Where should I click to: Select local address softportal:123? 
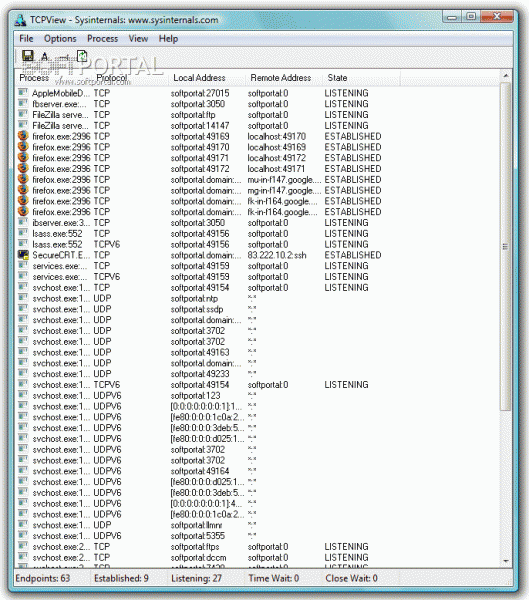[195, 396]
